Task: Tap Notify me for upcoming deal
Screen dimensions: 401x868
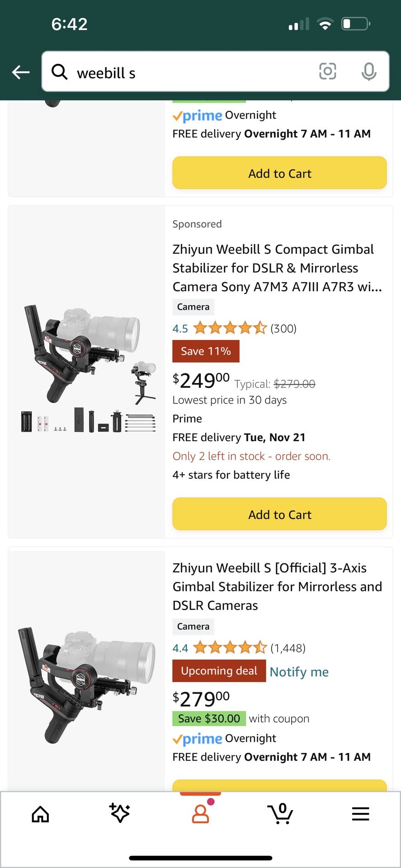Action: pos(299,672)
